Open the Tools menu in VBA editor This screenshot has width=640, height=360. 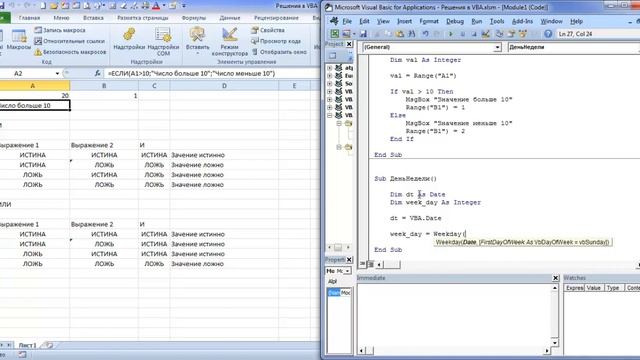pyautogui.click(x=497, y=21)
